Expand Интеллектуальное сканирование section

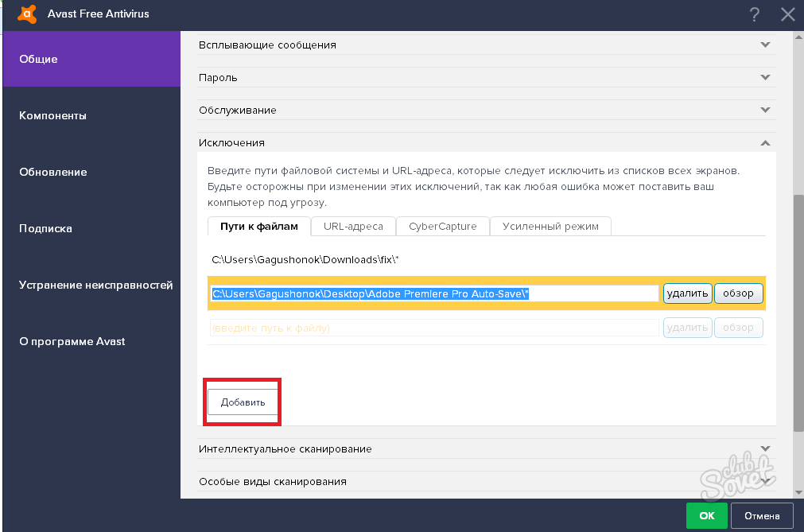click(765, 449)
